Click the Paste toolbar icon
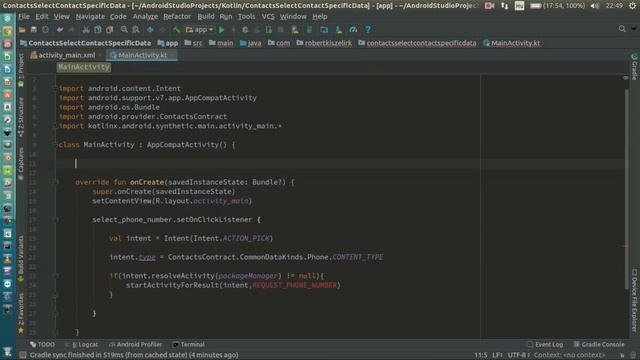640x360 pixels. [x=109, y=30]
